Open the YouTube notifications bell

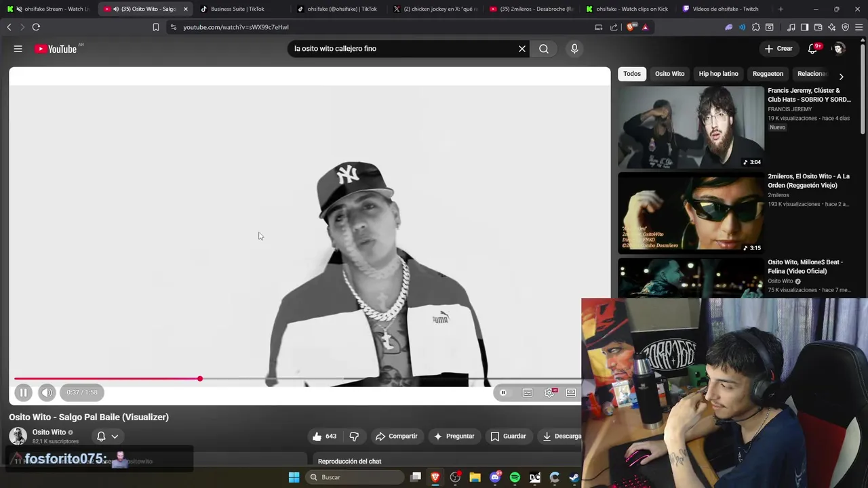tap(812, 49)
